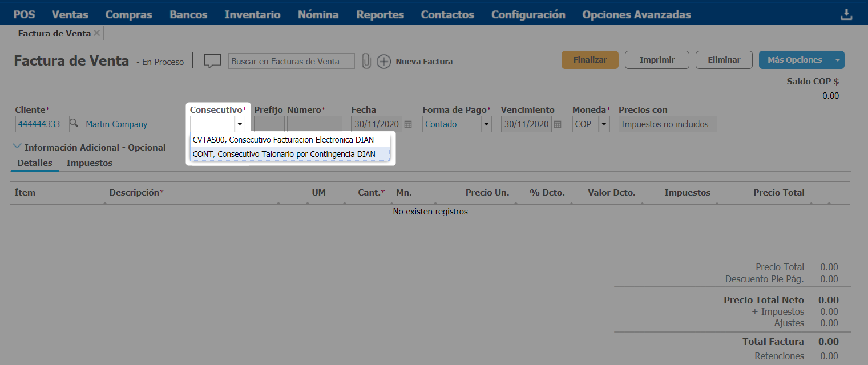Image resolution: width=868 pixels, height=365 pixels.
Task: Click the download icon in top bar
Action: (x=846, y=15)
